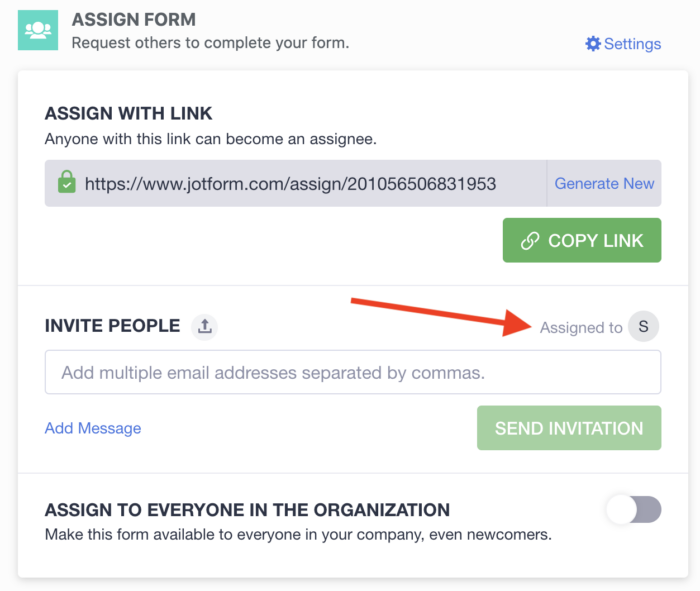Screen dimensions: 700x591
Task: Click the INVITE PEOPLE heading
Action: click(112, 326)
